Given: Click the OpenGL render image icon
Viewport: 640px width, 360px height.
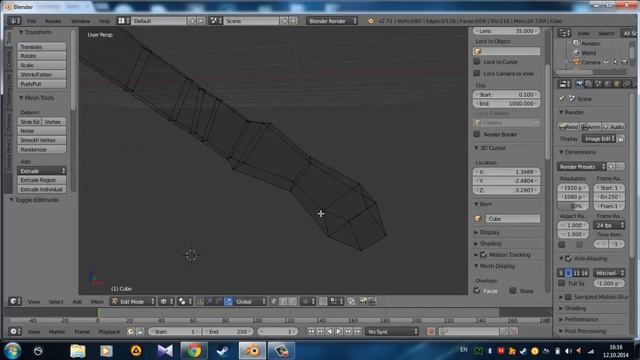Looking at the screenshot, I should point(362,301).
